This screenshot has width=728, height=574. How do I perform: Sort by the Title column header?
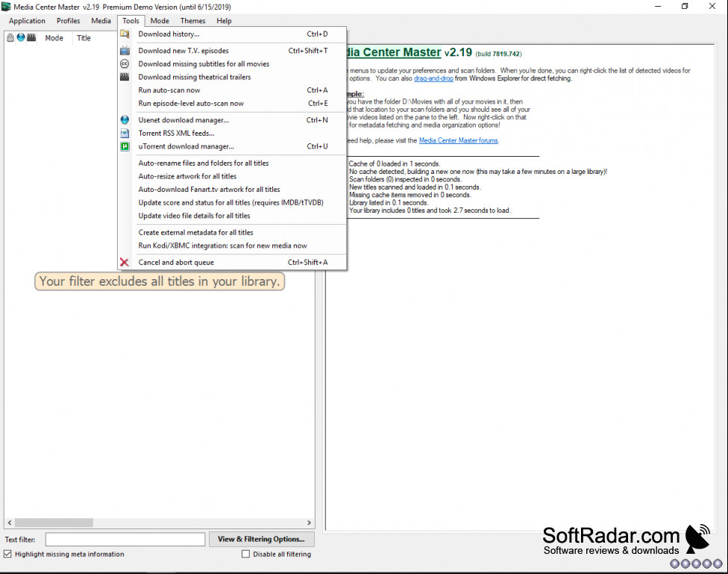tap(84, 38)
